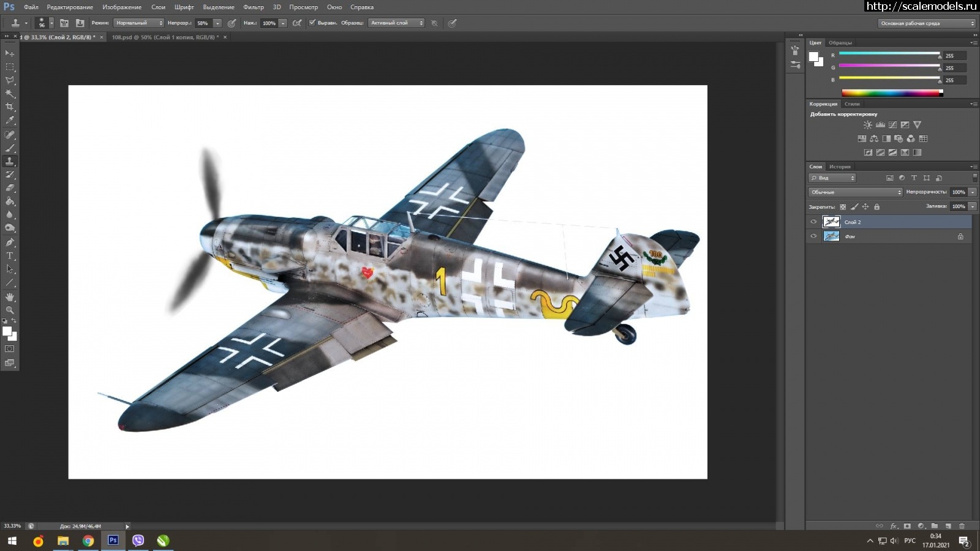Select the Crop tool
The image size is (980, 551).
(10, 107)
